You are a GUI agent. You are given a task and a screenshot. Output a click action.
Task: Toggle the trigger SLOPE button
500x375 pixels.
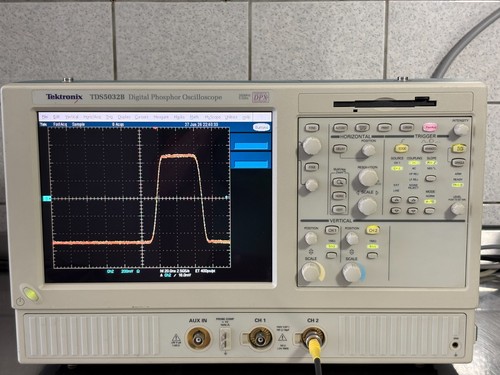coord(431,178)
